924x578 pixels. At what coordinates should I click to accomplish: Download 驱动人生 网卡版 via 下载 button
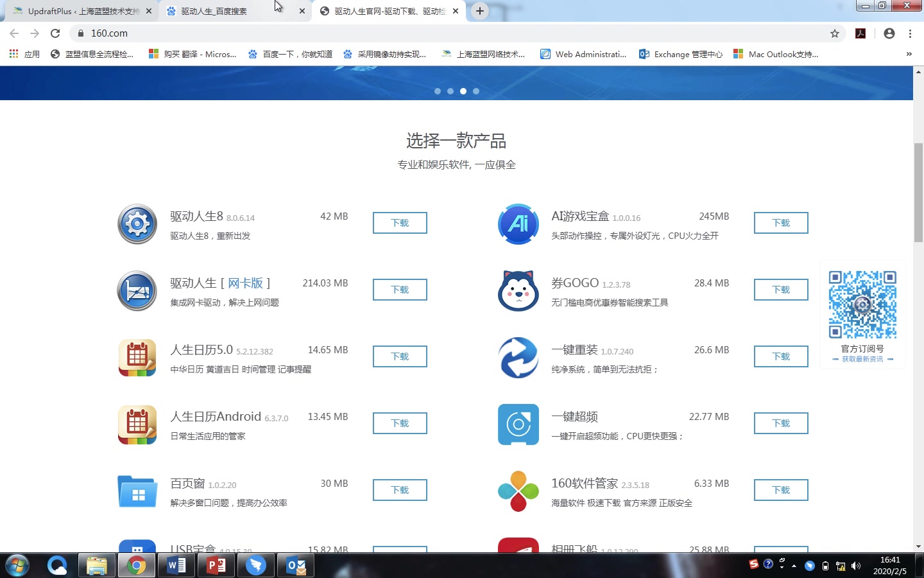click(x=400, y=290)
